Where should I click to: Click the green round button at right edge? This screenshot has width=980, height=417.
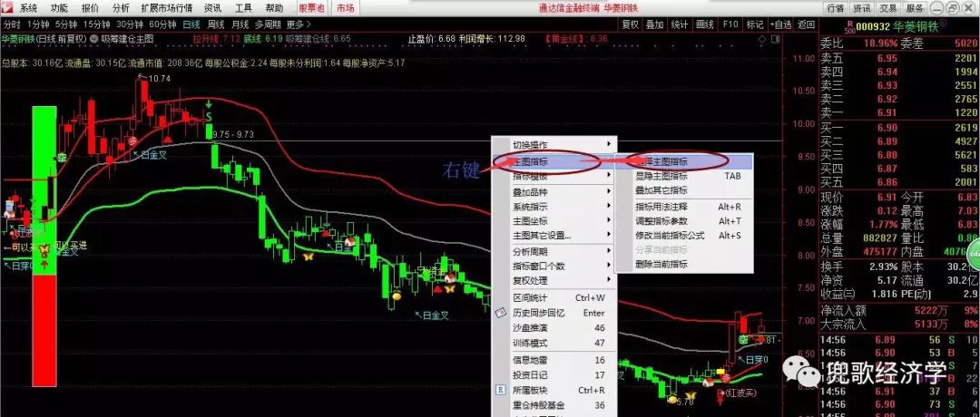click(974, 256)
